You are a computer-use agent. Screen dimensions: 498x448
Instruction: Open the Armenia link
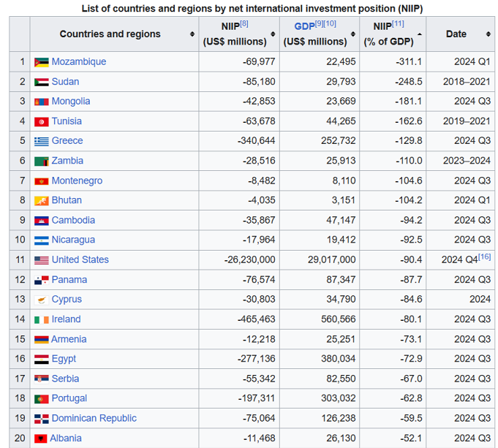(69, 339)
